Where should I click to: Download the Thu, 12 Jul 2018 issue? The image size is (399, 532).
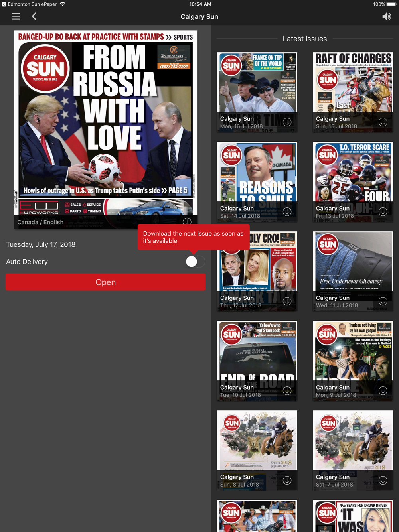[x=287, y=301]
